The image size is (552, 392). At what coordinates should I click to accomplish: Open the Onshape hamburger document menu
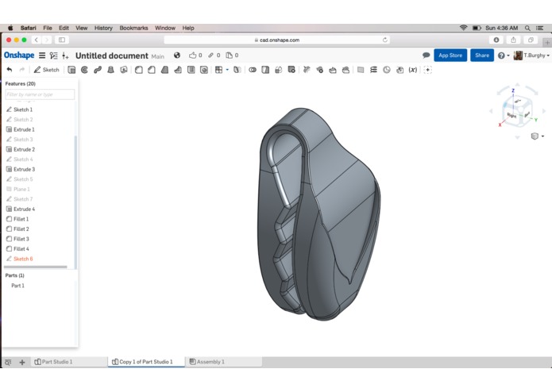pos(42,56)
